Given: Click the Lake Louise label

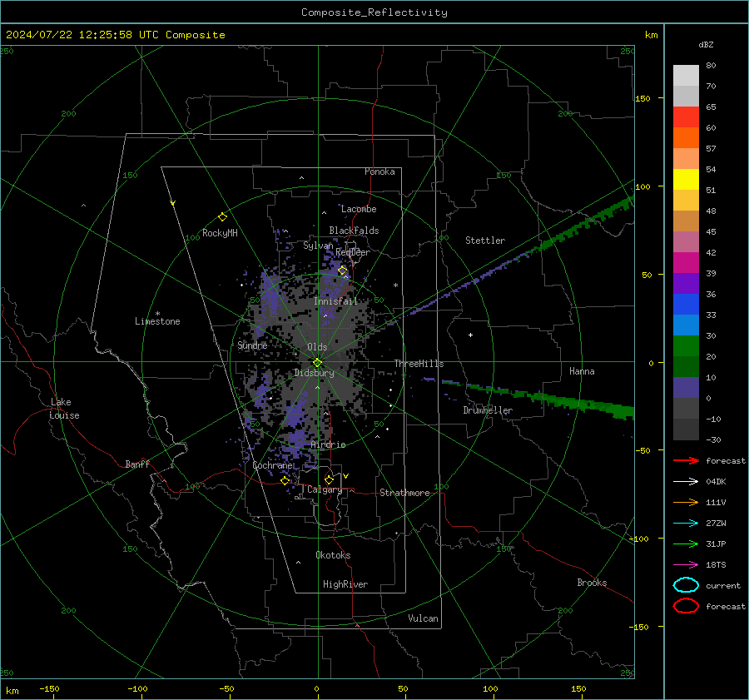Looking at the screenshot, I should (x=64, y=409).
